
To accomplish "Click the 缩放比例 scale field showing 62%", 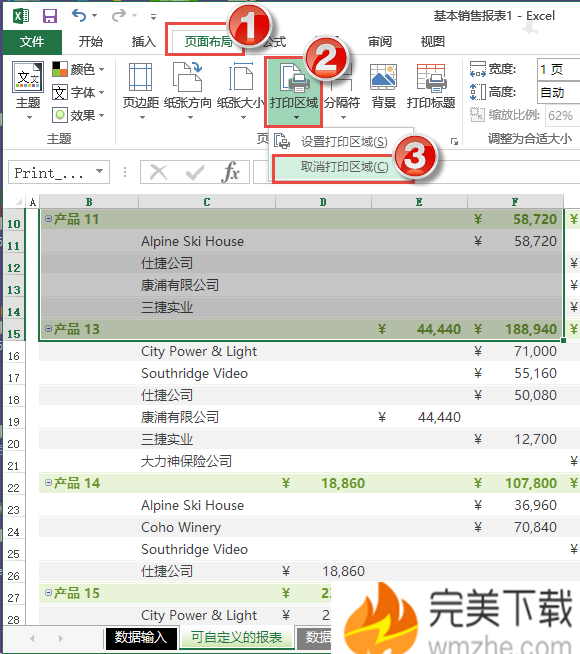I will click(x=562, y=115).
